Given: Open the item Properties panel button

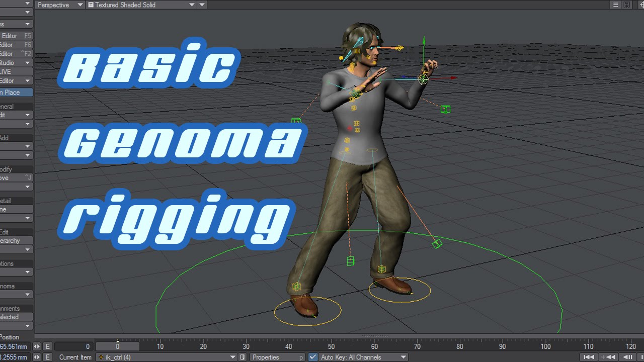Looking at the screenshot, I should (277, 357).
